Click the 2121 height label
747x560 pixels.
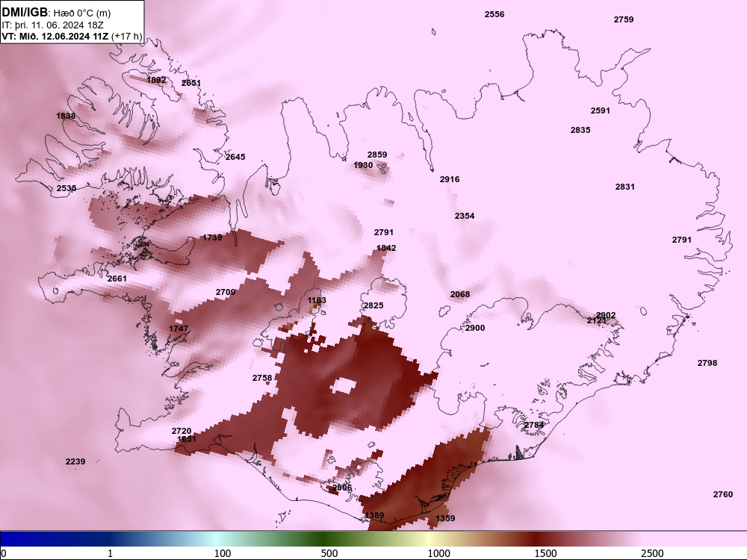(x=596, y=321)
